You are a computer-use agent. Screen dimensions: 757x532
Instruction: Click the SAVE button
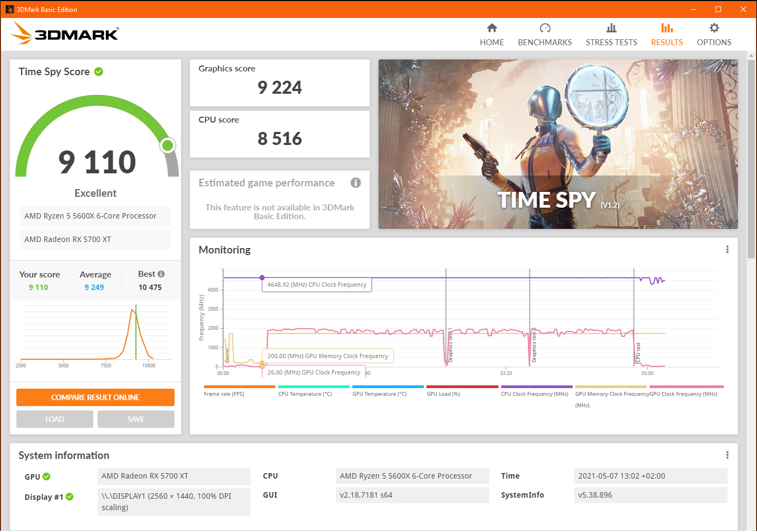[136, 419]
